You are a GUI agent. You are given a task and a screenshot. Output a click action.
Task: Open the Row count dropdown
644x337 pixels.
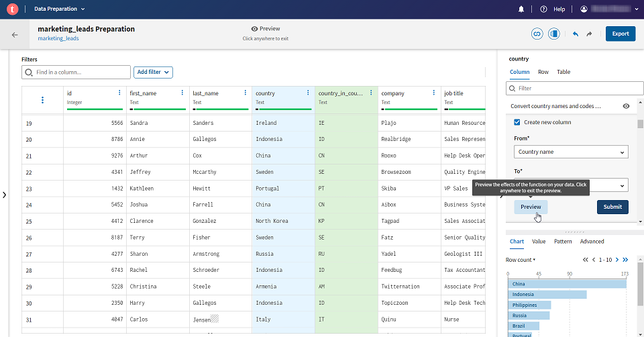521,260
